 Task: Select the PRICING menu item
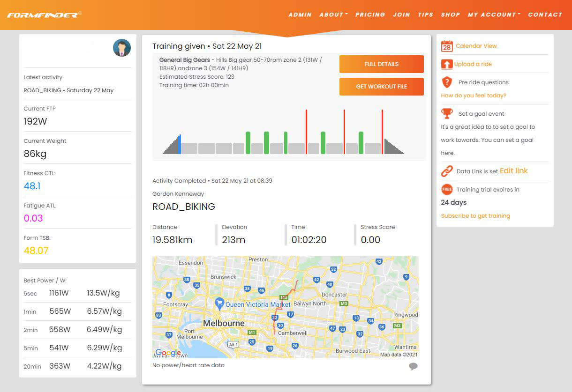[x=370, y=15]
